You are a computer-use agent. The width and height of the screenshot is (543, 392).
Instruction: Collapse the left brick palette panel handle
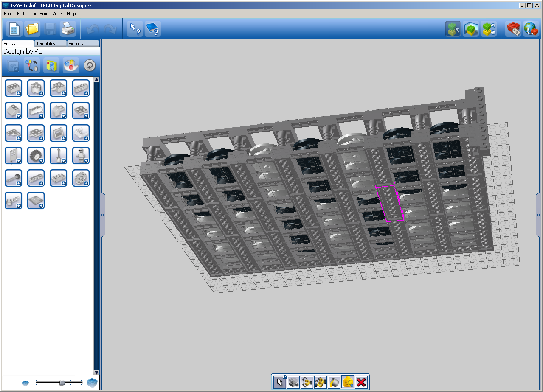[102, 215]
